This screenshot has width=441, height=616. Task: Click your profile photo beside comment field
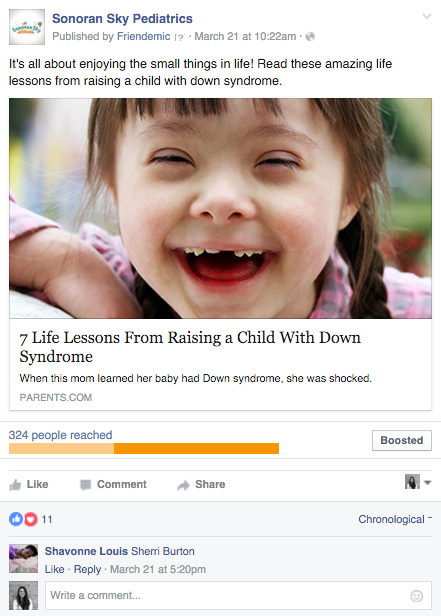click(24, 596)
